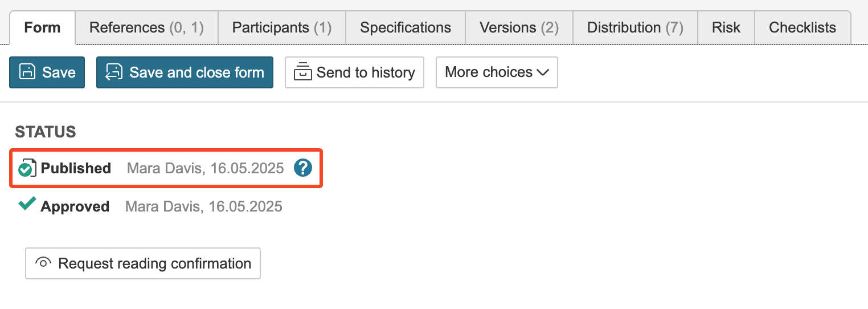Click the save-and-close arrow icon

click(x=114, y=72)
